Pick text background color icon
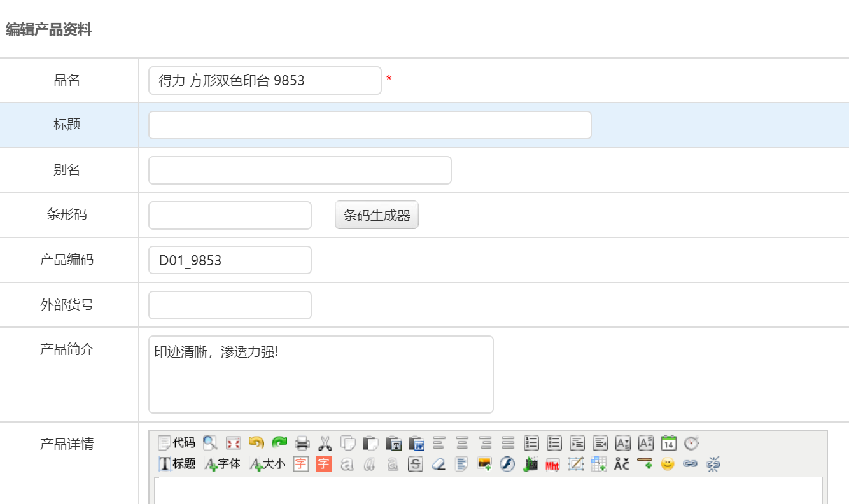The height and width of the screenshot is (504, 849). pyautogui.click(x=324, y=464)
